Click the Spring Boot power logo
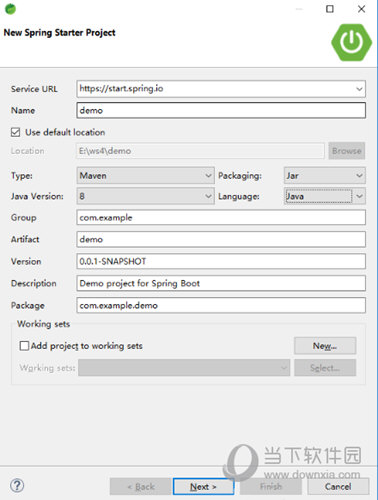The height and width of the screenshot is (500, 378). [351, 42]
